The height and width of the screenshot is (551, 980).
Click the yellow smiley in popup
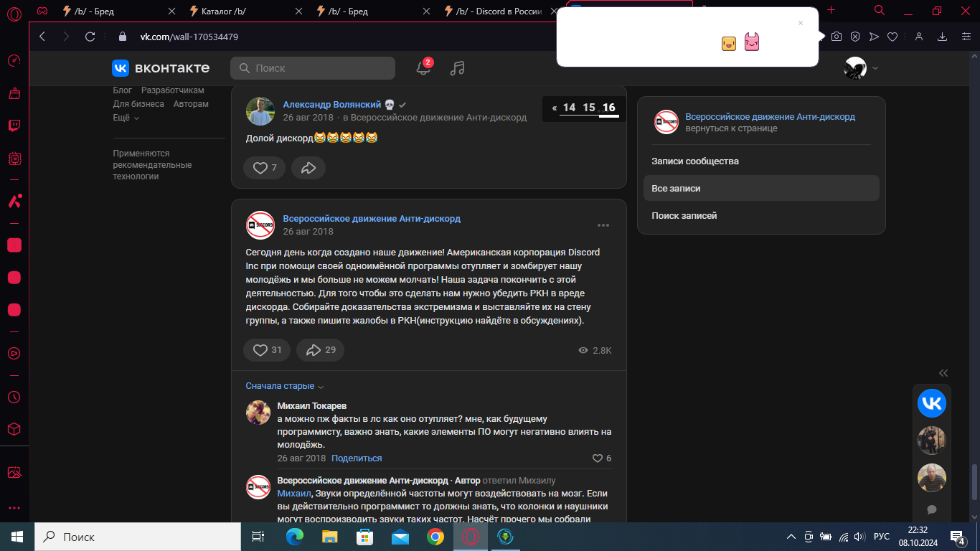coord(729,43)
